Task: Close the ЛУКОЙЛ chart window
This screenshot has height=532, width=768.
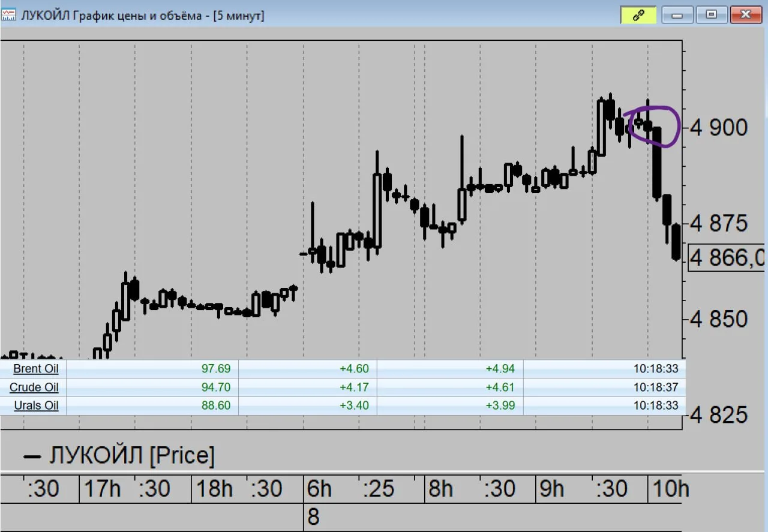Action: click(x=746, y=14)
